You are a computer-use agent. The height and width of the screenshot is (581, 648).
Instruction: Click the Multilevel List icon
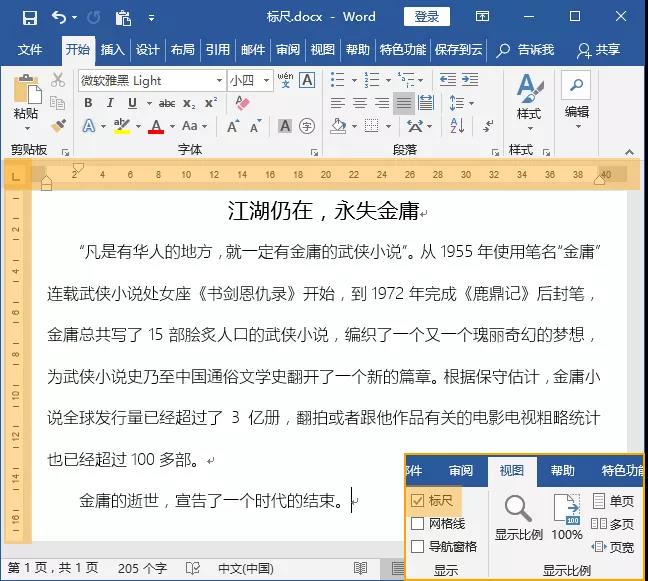(406, 79)
